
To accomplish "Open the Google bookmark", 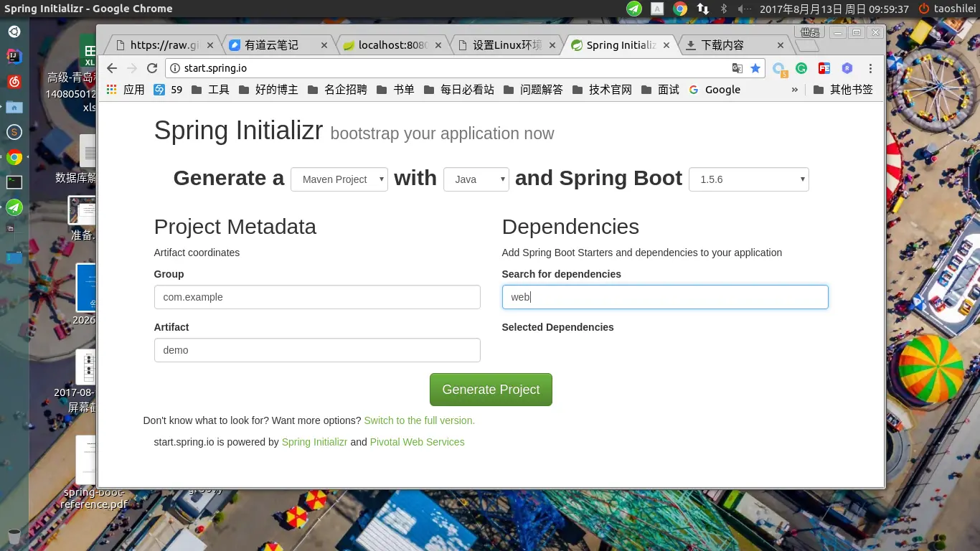I will 714,90.
